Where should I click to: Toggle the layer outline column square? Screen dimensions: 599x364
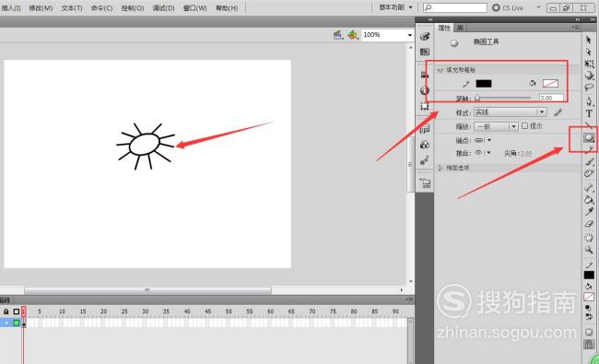(x=16, y=311)
